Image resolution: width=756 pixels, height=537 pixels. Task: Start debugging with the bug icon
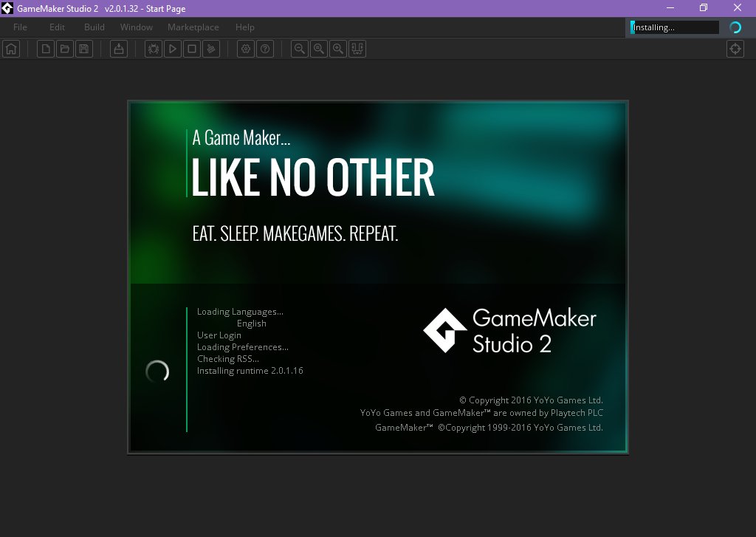(154, 49)
